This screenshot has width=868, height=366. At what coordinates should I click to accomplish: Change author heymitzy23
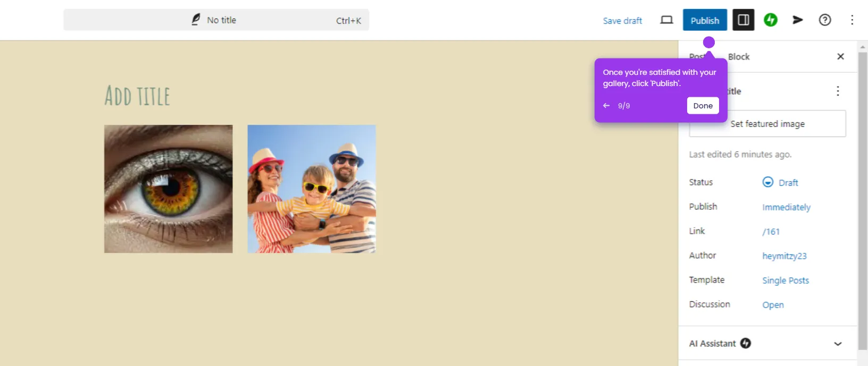click(x=784, y=256)
